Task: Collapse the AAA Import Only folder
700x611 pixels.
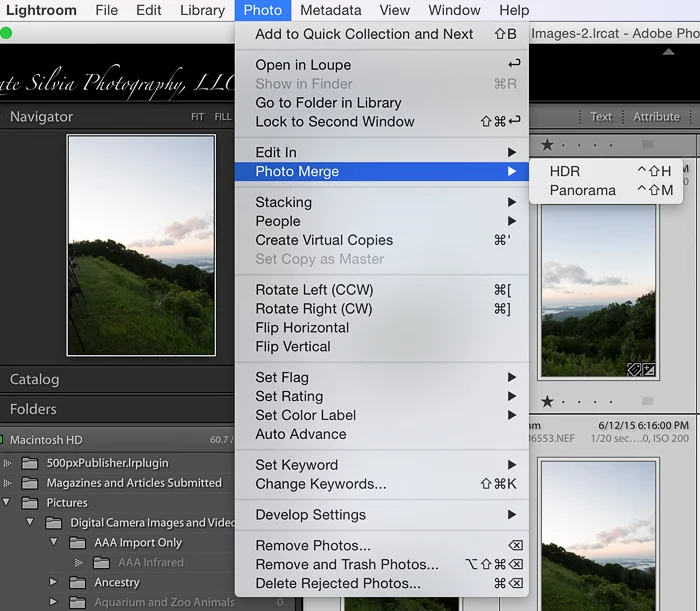Action: click(54, 542)
